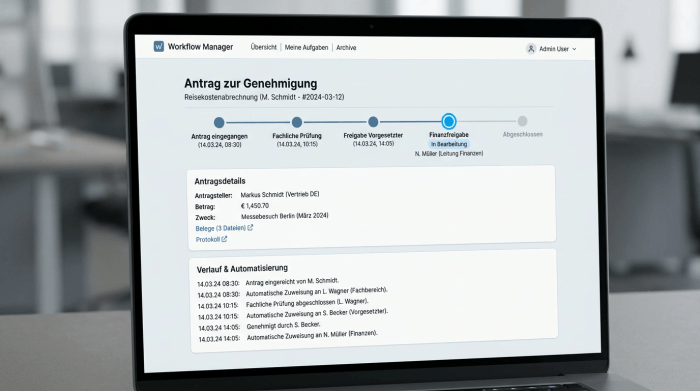Click the amount € 1,450.70

(x=255, y=206)
